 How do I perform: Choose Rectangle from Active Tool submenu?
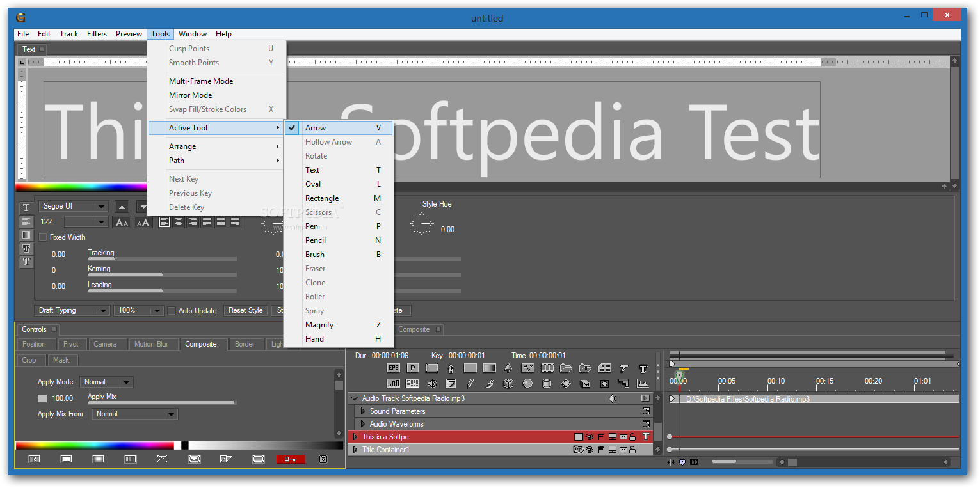click(338, 198)
